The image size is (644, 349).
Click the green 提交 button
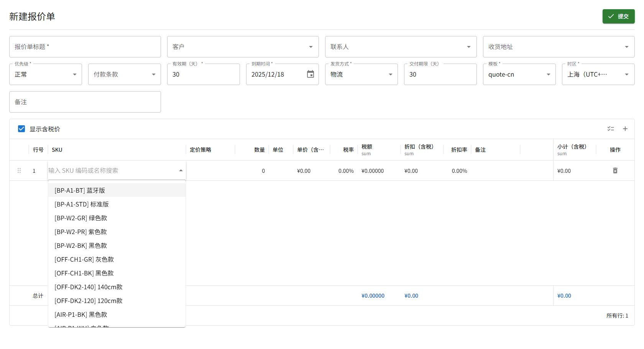[618, 16]
